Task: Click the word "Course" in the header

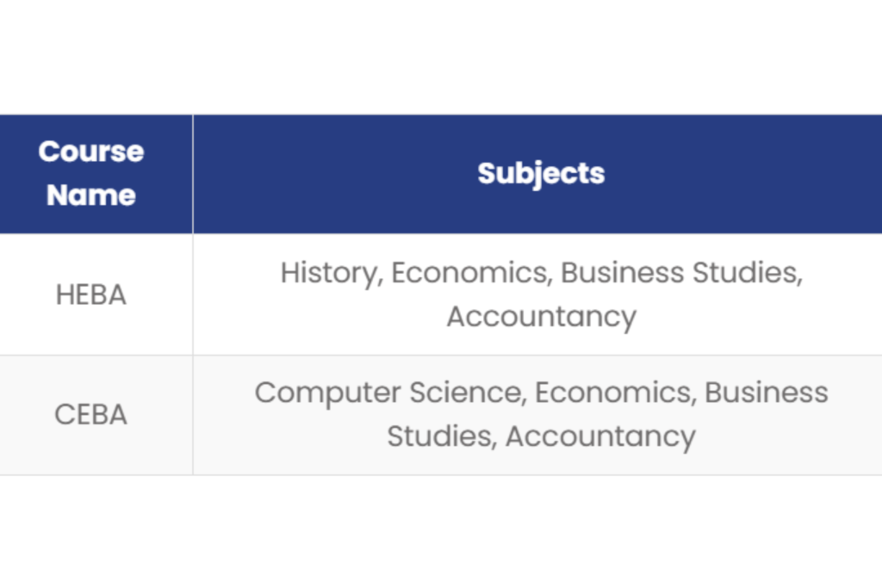Action: pos(91,152)
